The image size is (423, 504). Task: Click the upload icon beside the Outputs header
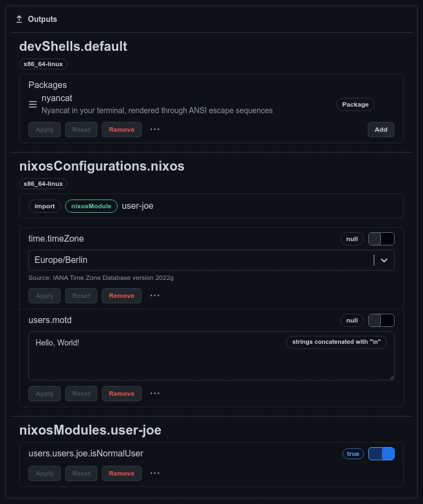20,19
